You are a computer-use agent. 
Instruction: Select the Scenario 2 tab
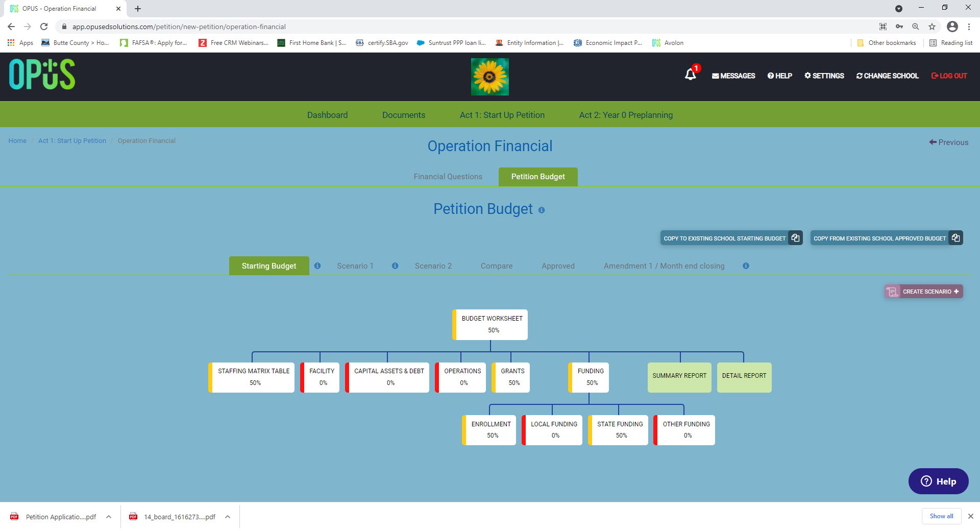click(x=433, y=266)
